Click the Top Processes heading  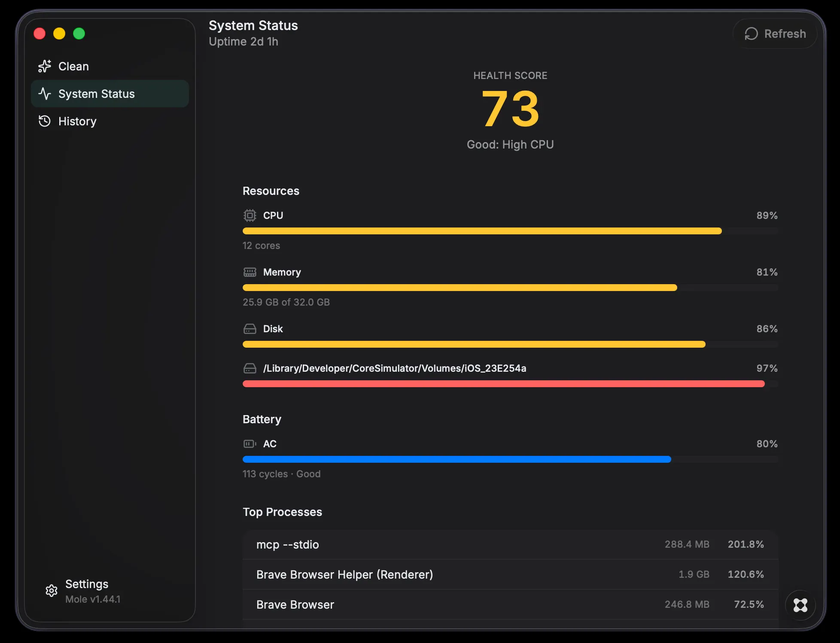(282, 512)
